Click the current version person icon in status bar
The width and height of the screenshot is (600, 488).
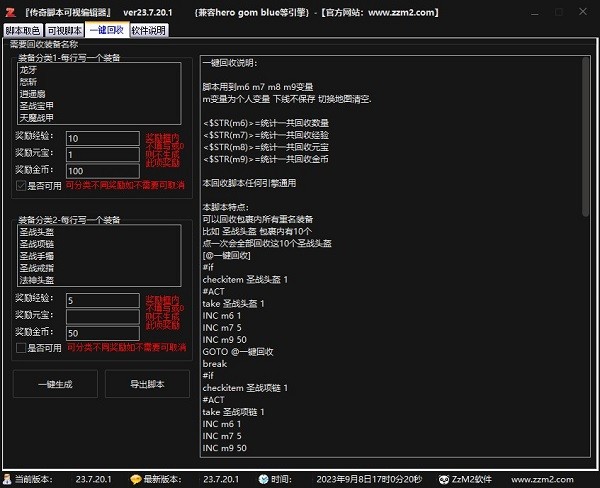point(8,480)
